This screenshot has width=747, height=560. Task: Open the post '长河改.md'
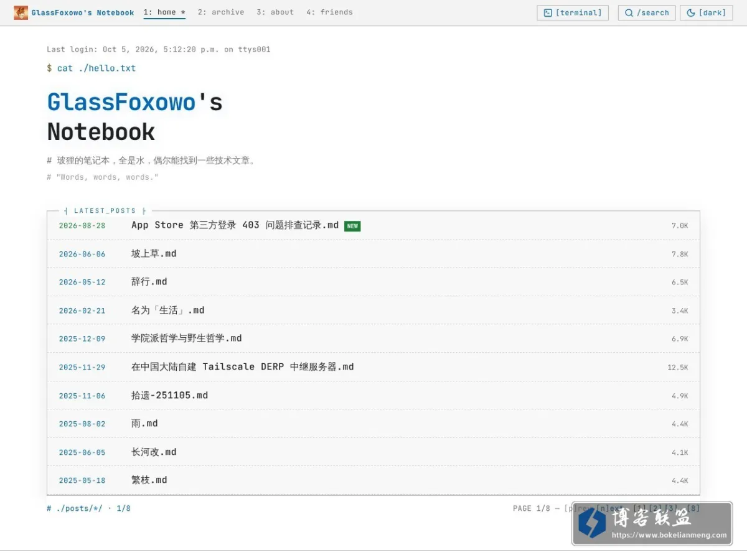click(x=154, y=452)
